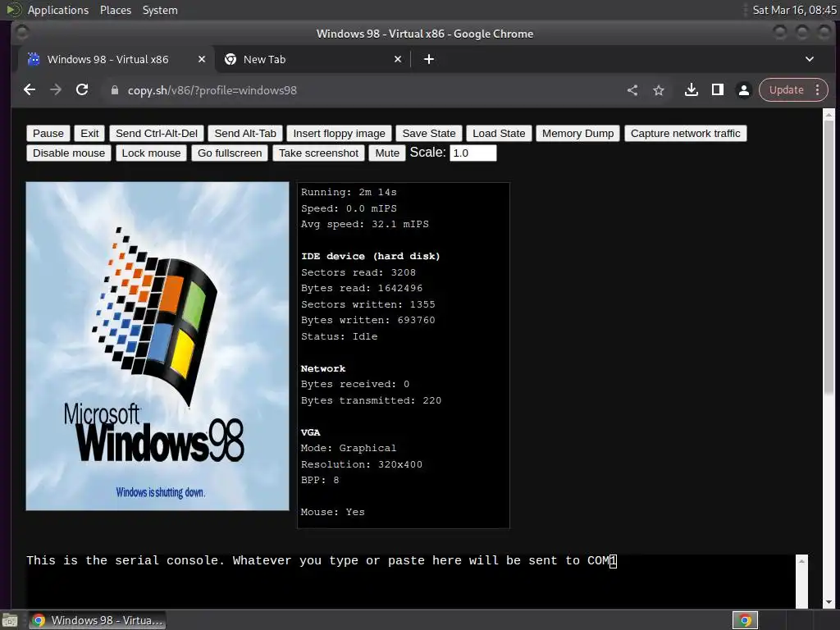
Task: Open Chrome side panel icon
Action: click(717, 90)
